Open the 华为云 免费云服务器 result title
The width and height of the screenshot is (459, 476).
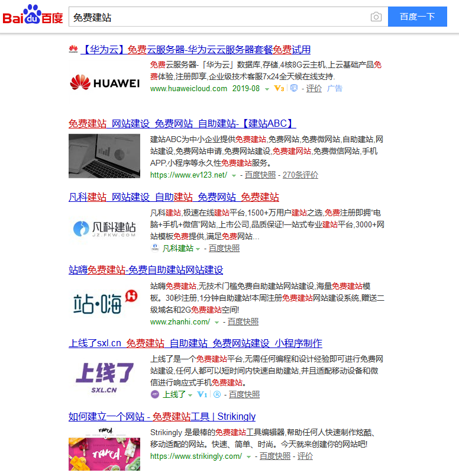click(195, 50)
